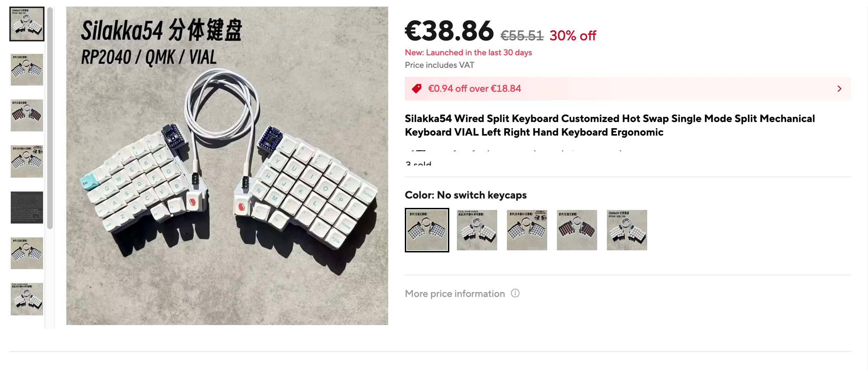Select the "No switch keycaps" variant
The height and width of the screenshot is (372, 868).
[x=427, y=230]
